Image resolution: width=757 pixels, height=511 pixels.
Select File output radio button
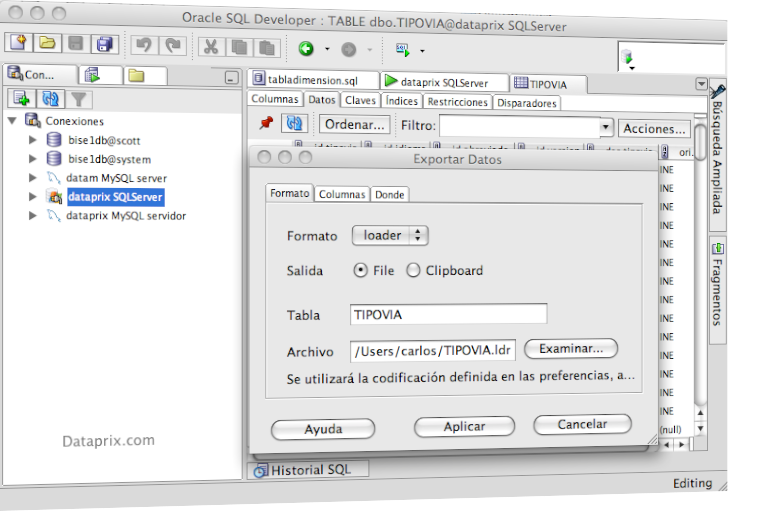pyautogui.click(x=360, y=270)
